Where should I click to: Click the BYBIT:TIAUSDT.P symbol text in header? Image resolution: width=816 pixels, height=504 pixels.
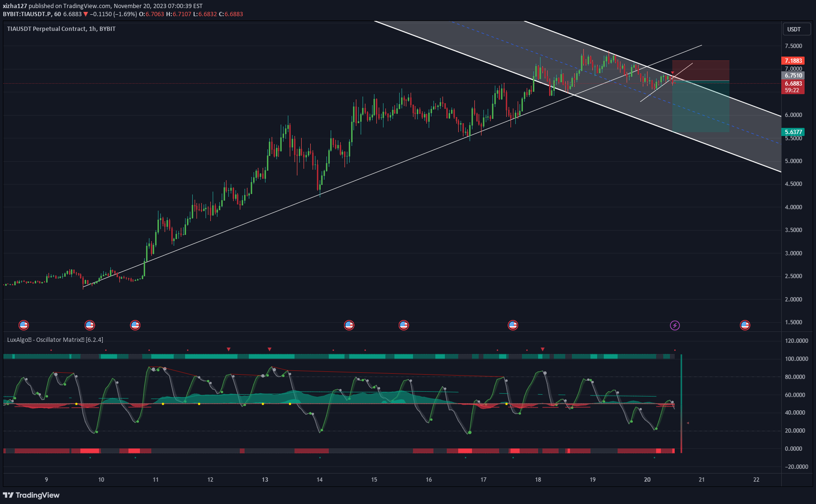(x=27, y=14)
